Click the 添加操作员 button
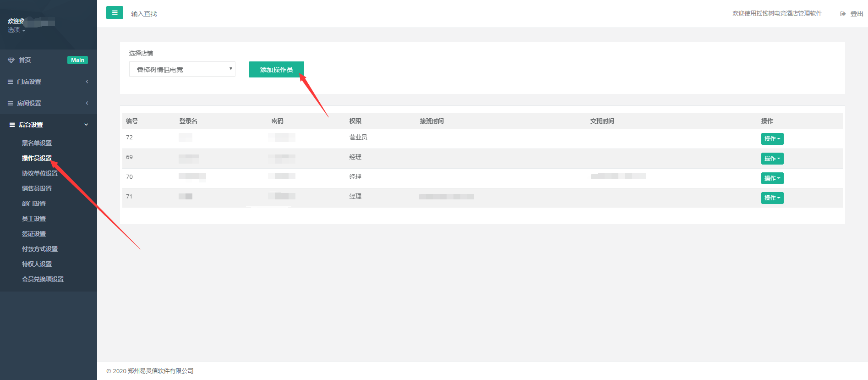The width and height of the screenshot is (868, 380). coord(276,70)
